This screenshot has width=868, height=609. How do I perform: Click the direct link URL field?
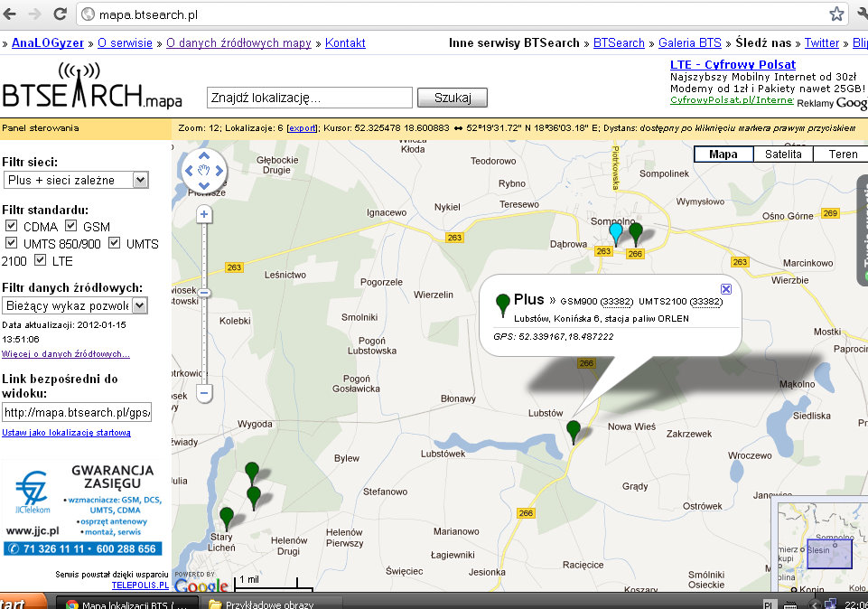(77, 412)
